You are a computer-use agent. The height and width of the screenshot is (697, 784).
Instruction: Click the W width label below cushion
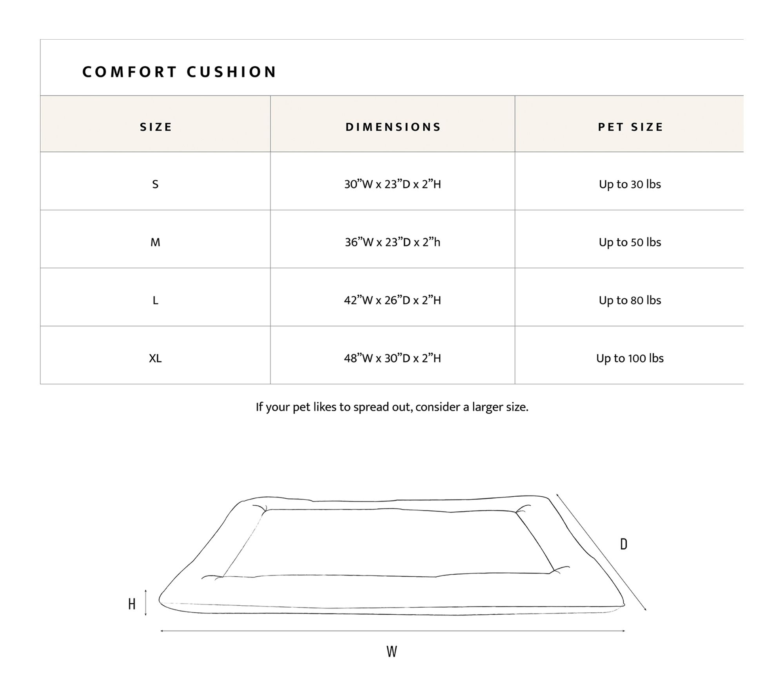click(392, 652)
